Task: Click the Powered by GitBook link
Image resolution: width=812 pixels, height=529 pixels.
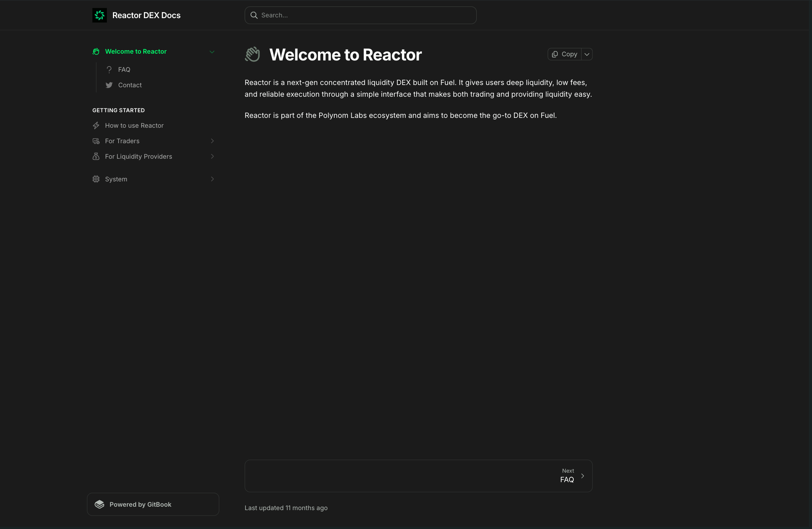Action: [153, 504]
